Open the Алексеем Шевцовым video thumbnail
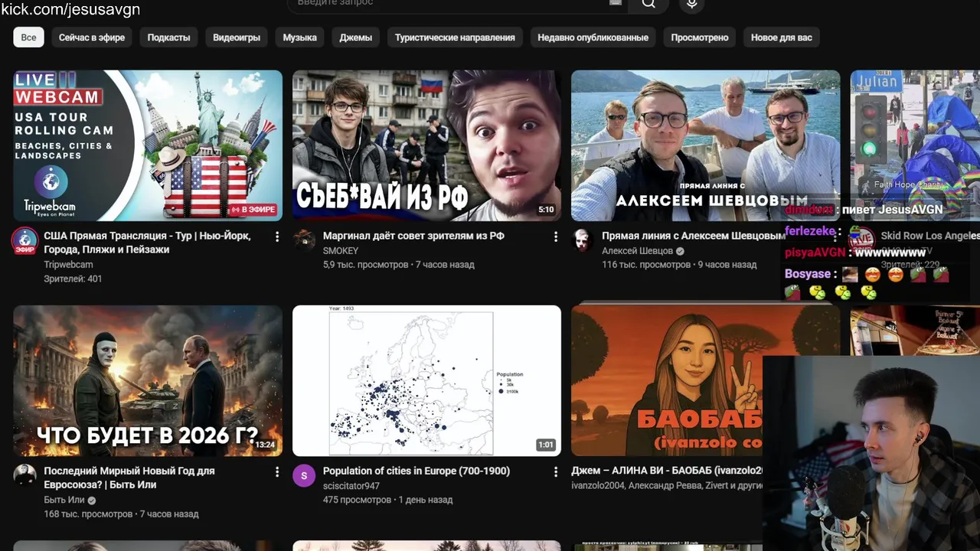The width and height of the screenshot is (980, 551). 705,145
